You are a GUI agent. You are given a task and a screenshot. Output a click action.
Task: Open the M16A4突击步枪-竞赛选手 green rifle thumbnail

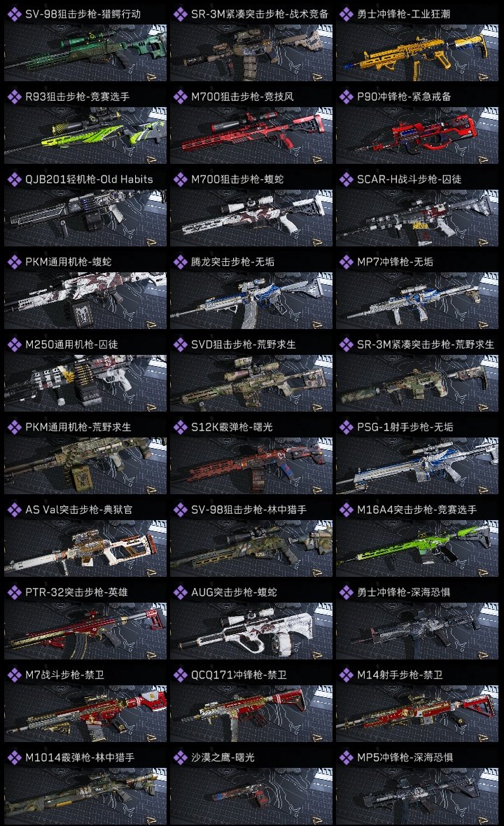(x=417, y=548)
